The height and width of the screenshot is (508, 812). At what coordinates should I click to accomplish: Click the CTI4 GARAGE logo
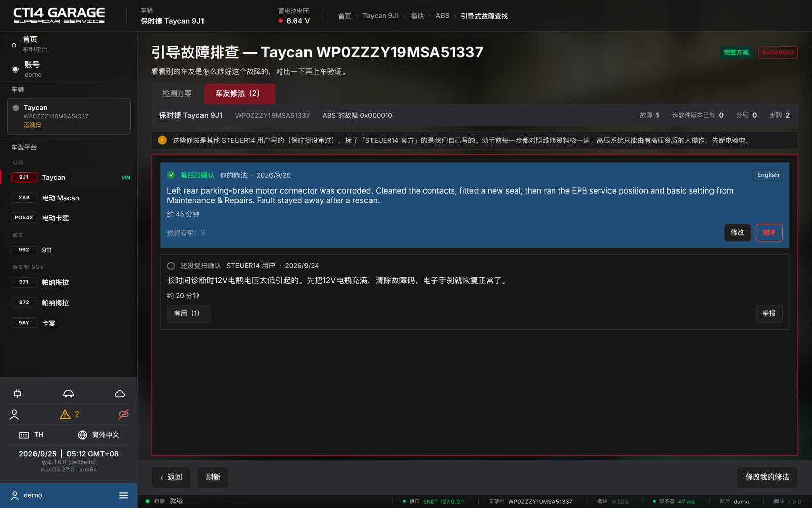[x=59, y=16]
